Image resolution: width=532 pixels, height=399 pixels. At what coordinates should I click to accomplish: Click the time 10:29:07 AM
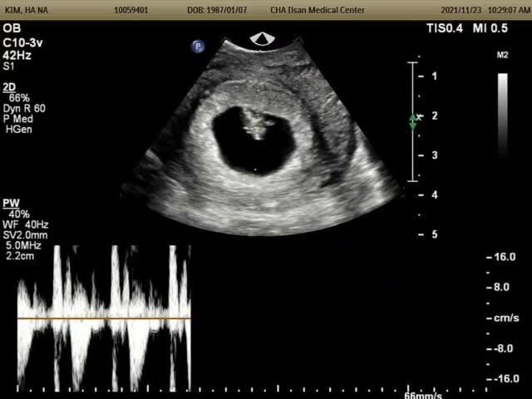pyautogui.click(x=509, y=10)
